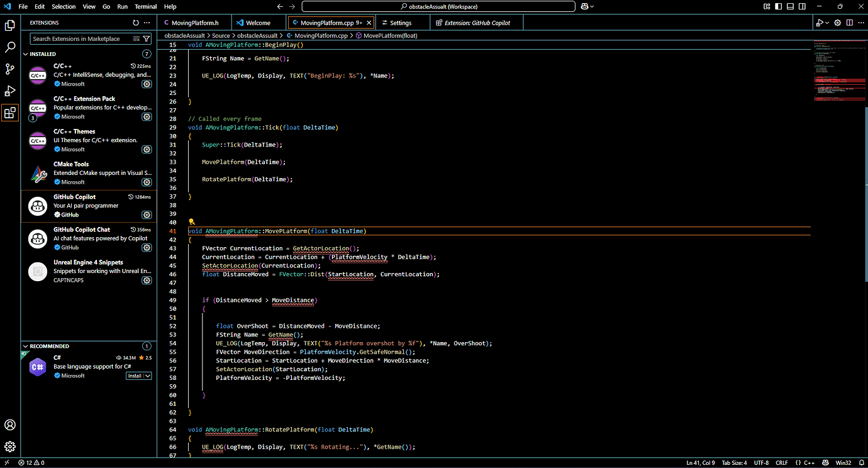Open the Install dropdown arrow for C#
The width and height of the screenshot is (868, 468).
pos(148,376)
